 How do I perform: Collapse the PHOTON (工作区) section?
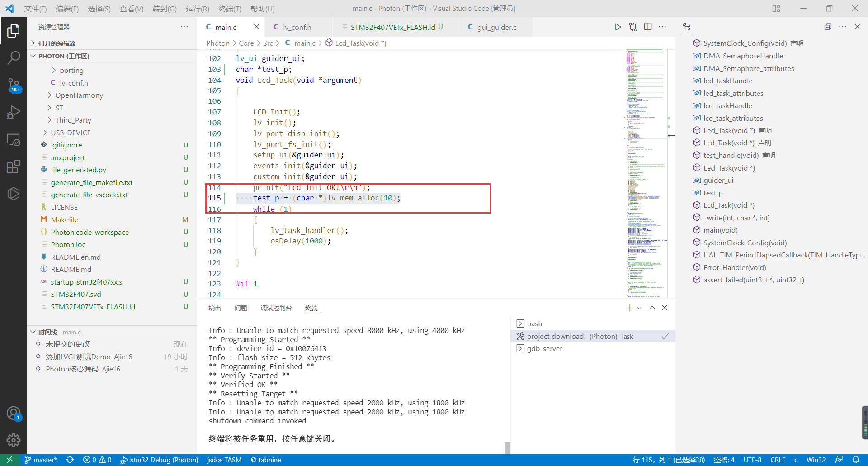coord(63,56)
